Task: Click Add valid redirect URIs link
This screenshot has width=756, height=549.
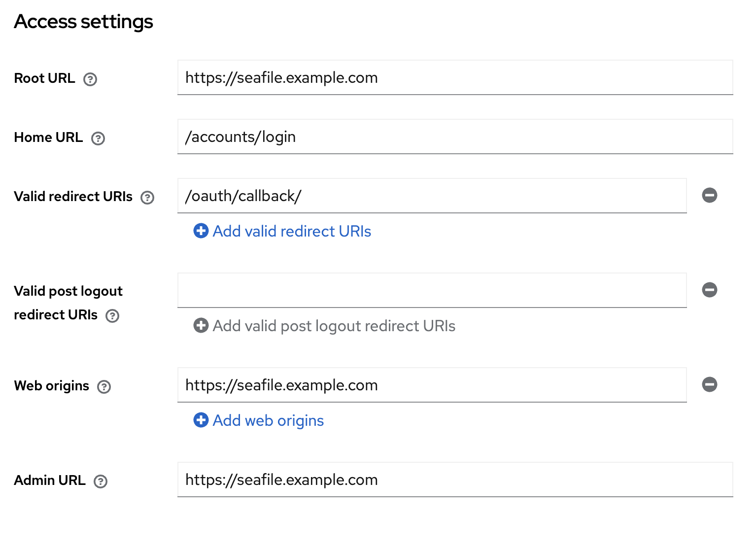Action: click(x=292, y=231)
